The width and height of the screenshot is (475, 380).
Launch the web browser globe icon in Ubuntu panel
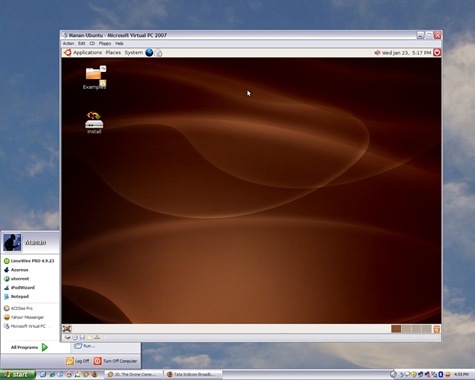149,52
